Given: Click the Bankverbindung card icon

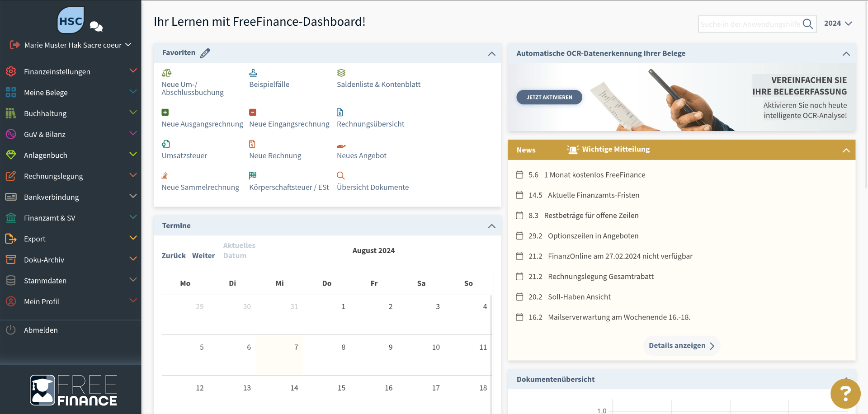Looking at the screenshot, I should click(11, 197).
